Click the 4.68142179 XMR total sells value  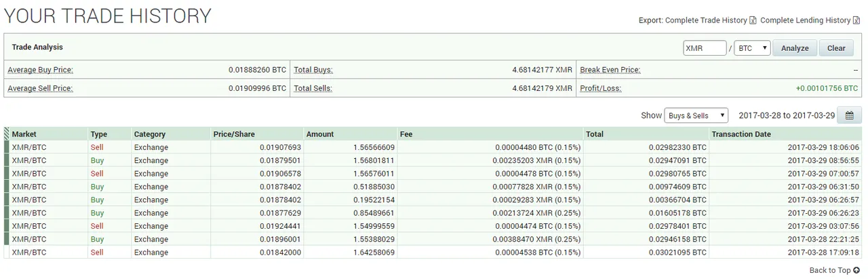(x=542, y=88)
